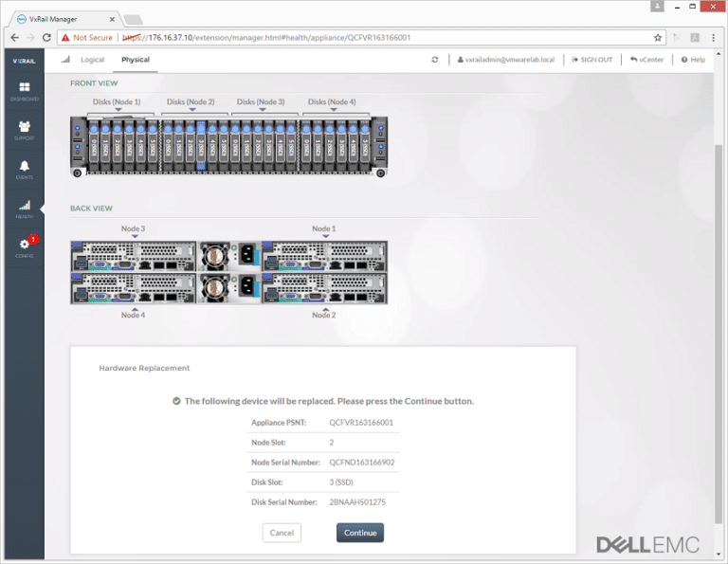The image size is (728, 564).
Task: Click Disks (Node 1) label
Action: [117, 101]
